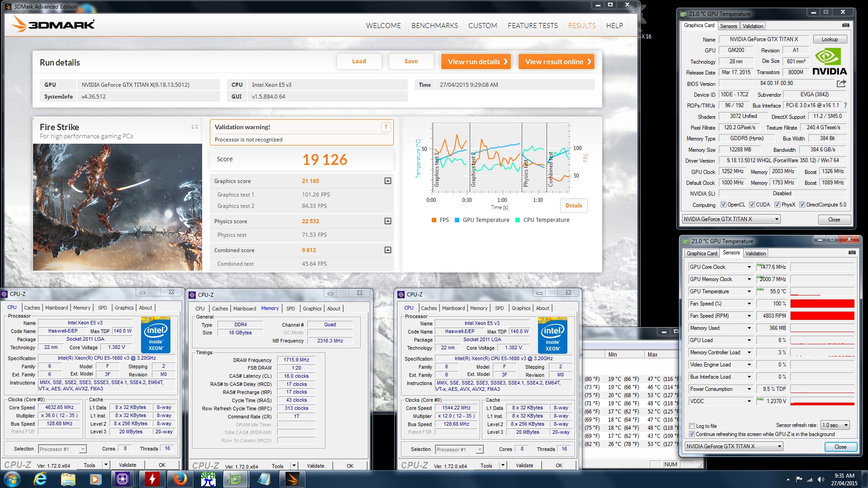Click the NVIDIA logo in GPU-Z

point(830,61)
